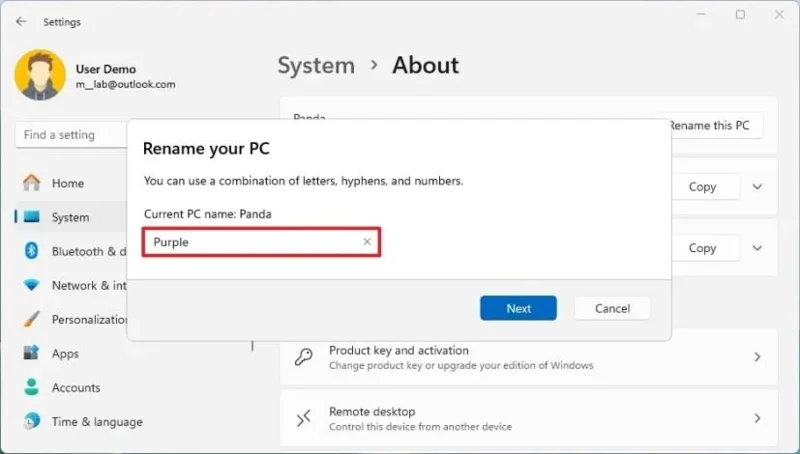Click the back arrow in Settings
Screen dimensions: 800x454
[x=21, y=21]
